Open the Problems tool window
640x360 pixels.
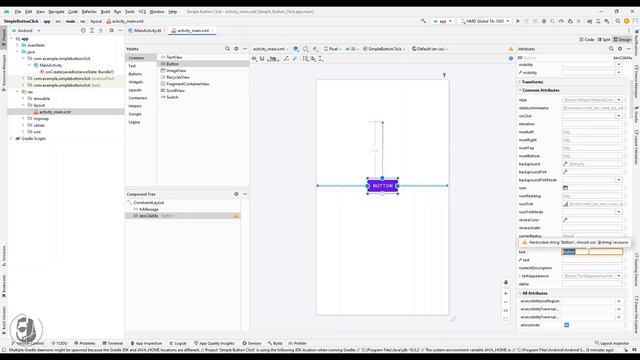tap(85, 343)
